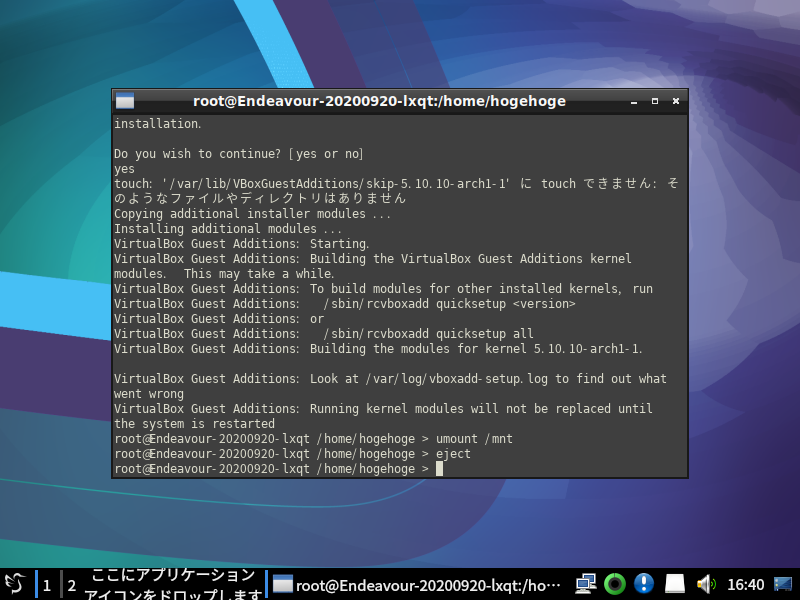Switch to virtual desktop 2
This screenshot has width=800, height=600.
tap(72, 585)
